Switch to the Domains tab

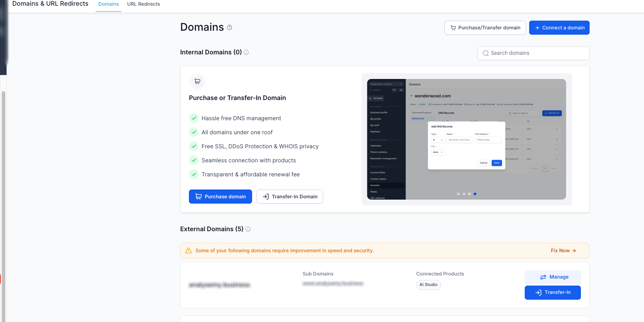(108, 4)
